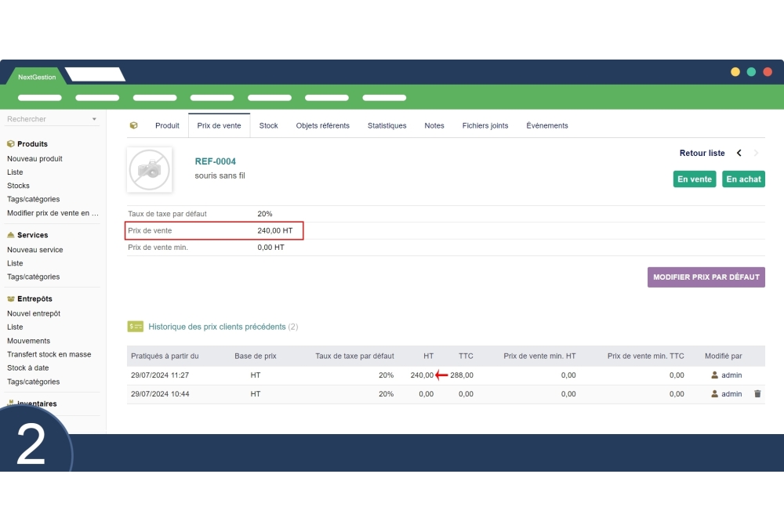
Task: Toggle the En vente status
Action: (694, 179)
